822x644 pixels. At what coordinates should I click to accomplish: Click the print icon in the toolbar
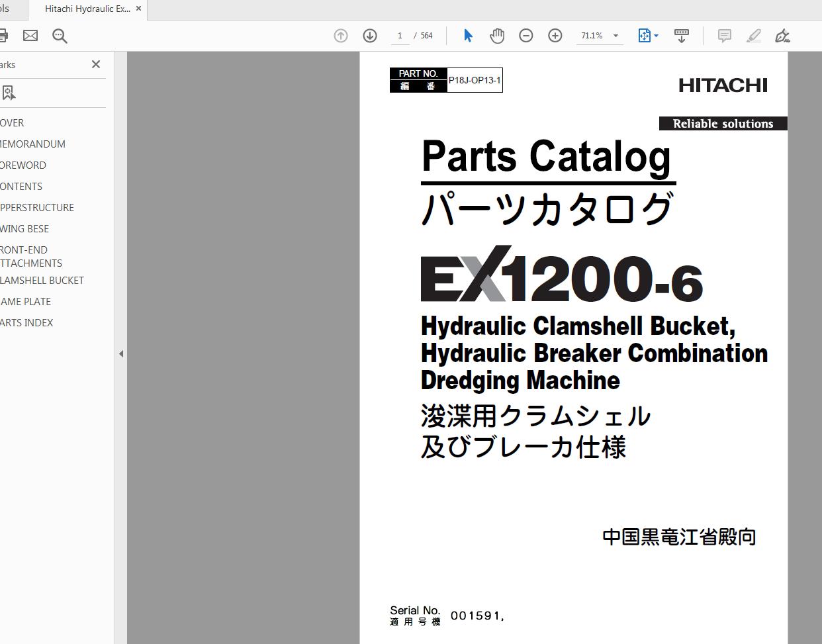3,36
